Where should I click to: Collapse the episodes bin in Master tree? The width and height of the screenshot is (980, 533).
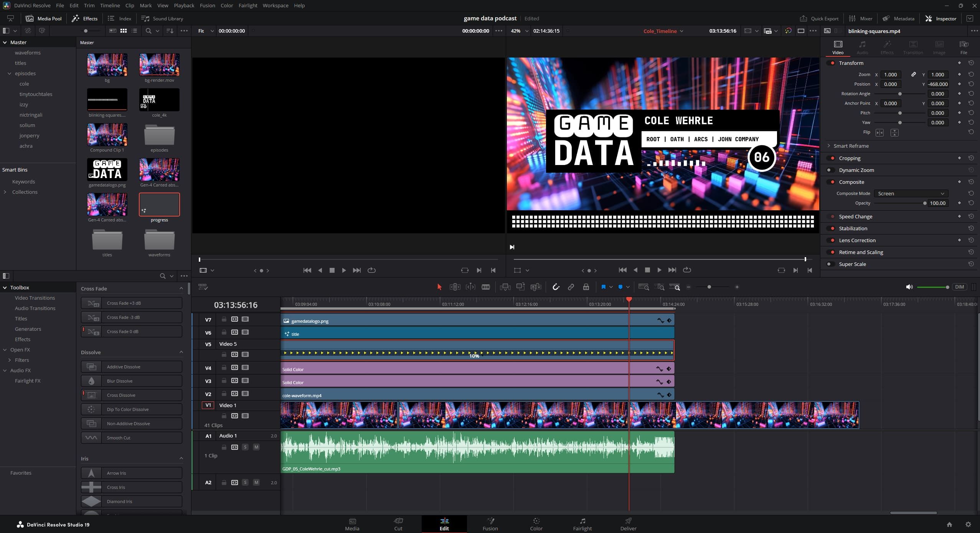9,73
